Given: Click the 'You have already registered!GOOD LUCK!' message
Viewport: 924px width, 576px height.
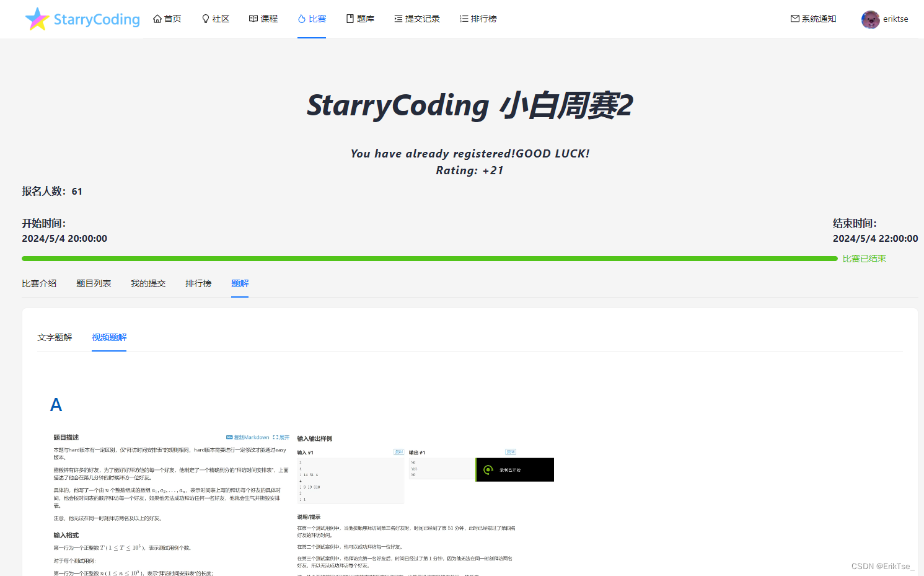Looking at the screenshot, I should (x=470, y=153).
